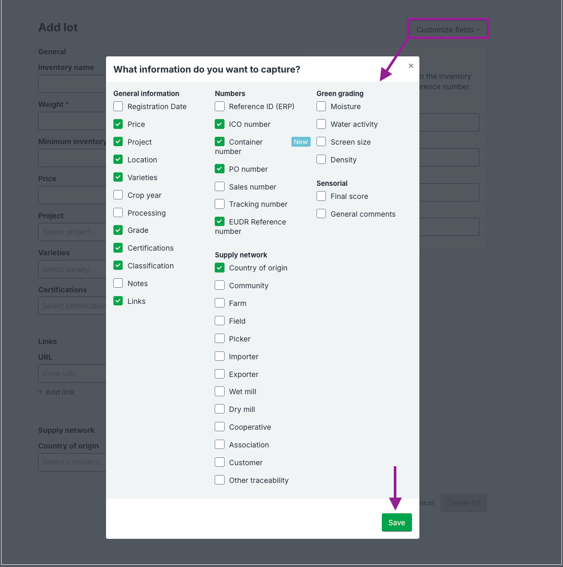The image size is (563, 567).
Task: Tick the Farm checkbox
Action: coord(219,303)
